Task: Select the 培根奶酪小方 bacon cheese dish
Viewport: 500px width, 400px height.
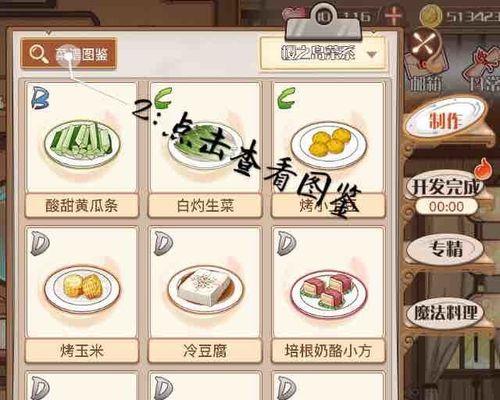Action: pyautogui.click(x=328, y=295)
